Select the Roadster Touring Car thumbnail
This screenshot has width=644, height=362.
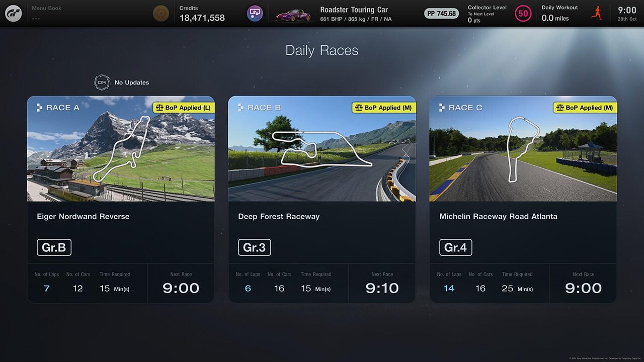293,15
